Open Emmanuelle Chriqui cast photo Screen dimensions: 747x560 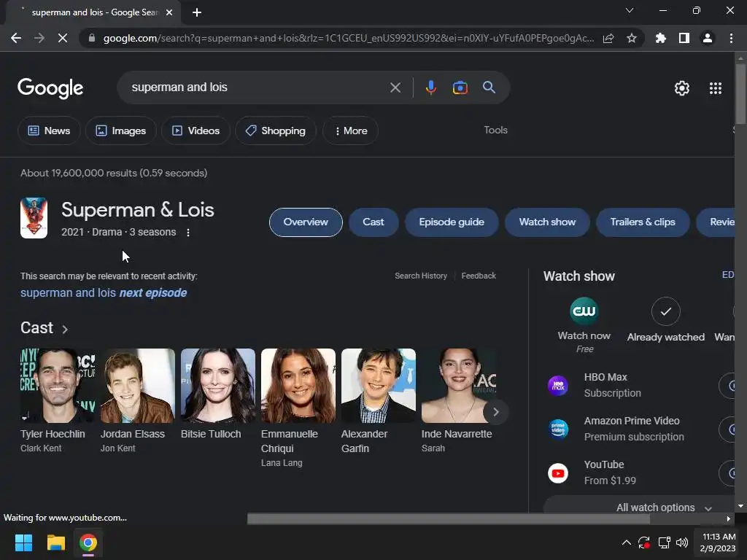298,386
